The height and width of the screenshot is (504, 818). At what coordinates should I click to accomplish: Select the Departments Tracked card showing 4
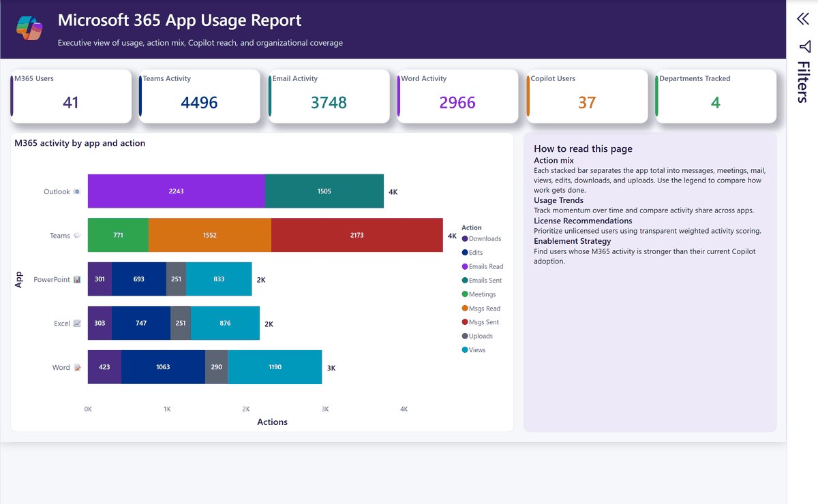coord(716,96)
